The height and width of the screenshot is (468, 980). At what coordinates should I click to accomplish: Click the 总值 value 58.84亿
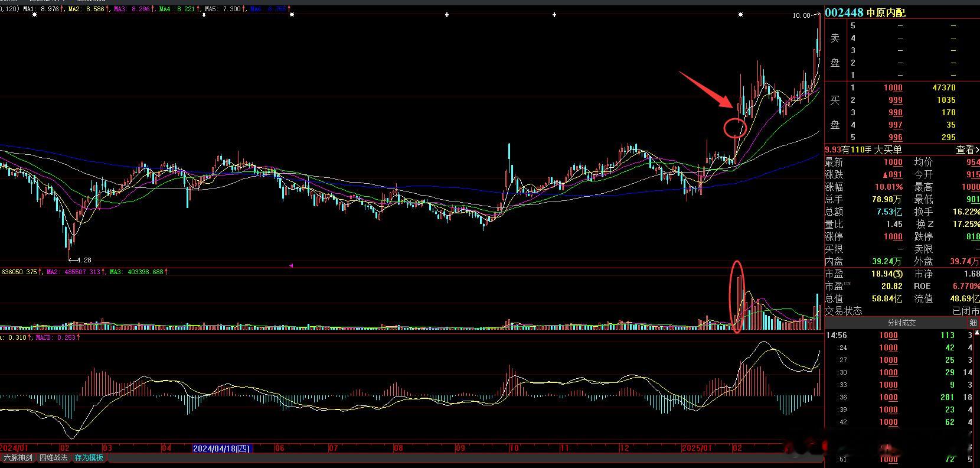click(x=887, y=299)
